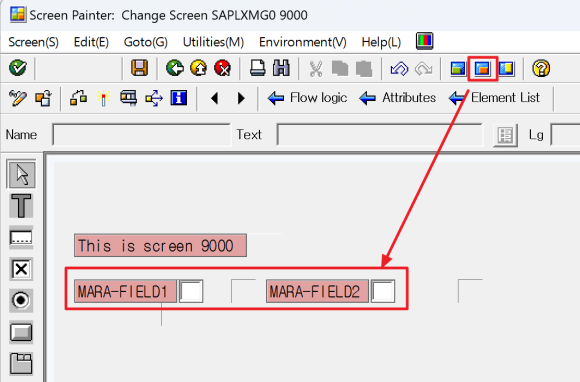Click the Text input field

pos(380,135)
